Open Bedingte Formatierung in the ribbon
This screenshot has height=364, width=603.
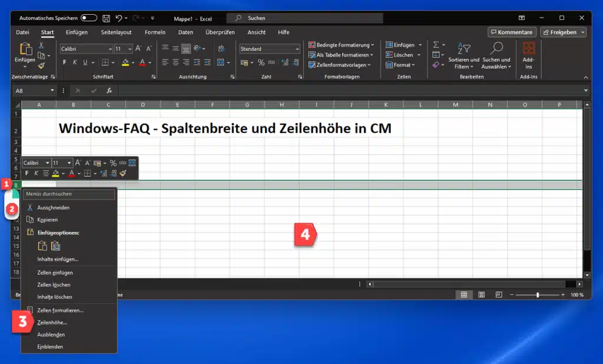tap(341, 45)
